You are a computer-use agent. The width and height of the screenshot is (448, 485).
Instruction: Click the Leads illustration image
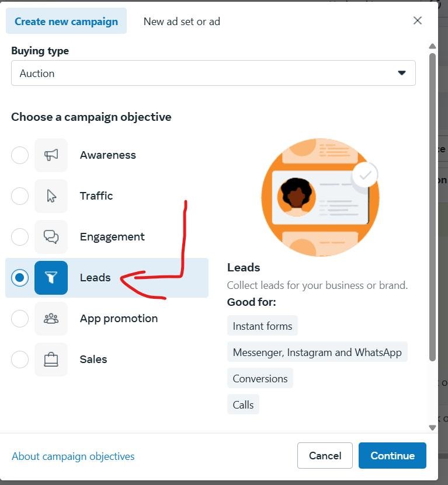coord(320,197)
